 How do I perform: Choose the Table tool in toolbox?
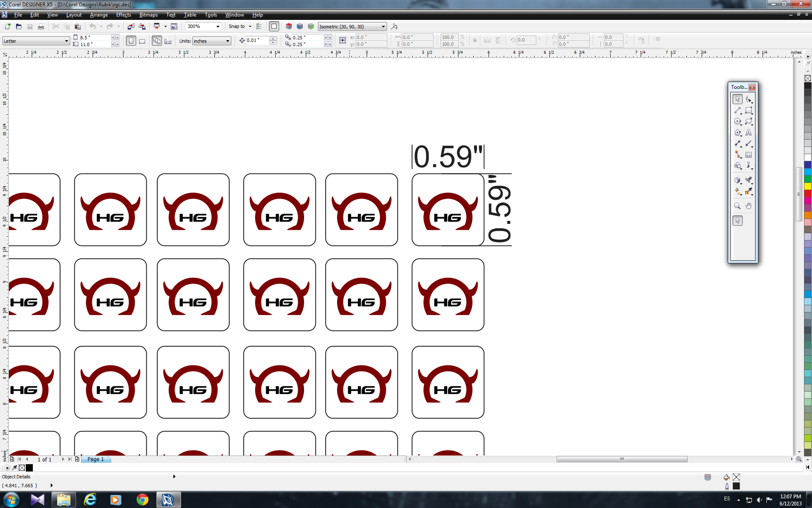748,155
